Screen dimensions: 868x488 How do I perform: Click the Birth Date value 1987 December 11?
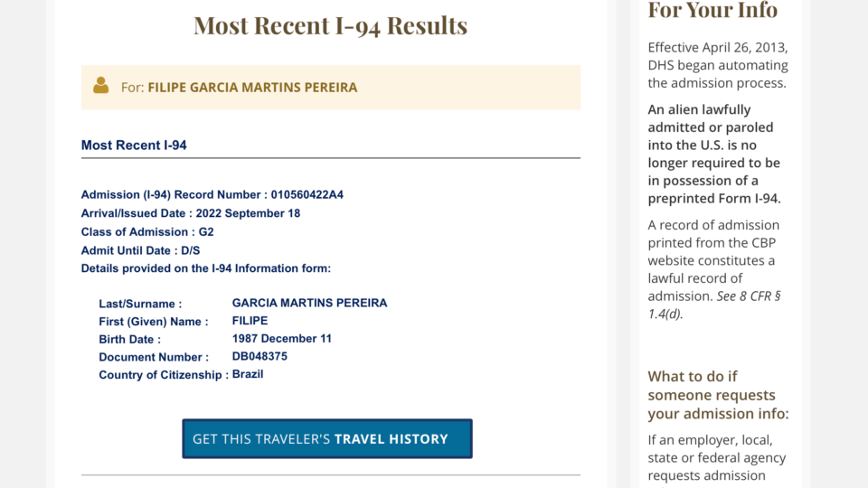click(282, 339)
